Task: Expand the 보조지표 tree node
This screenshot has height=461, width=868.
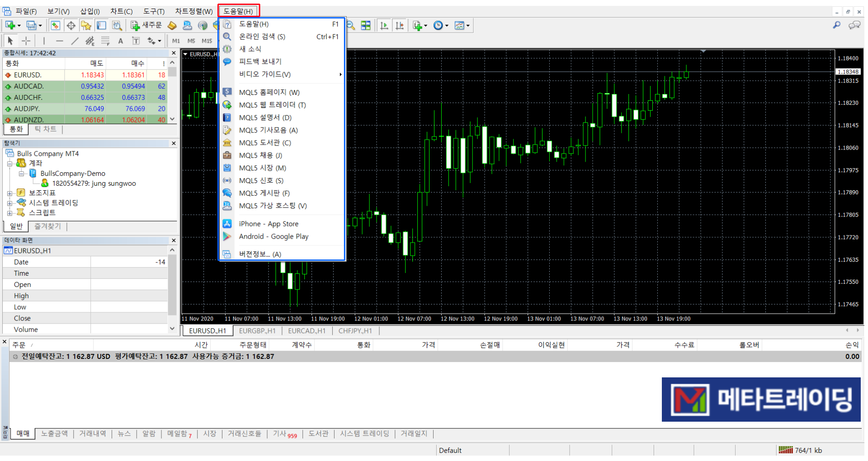Action: (9, 193)
